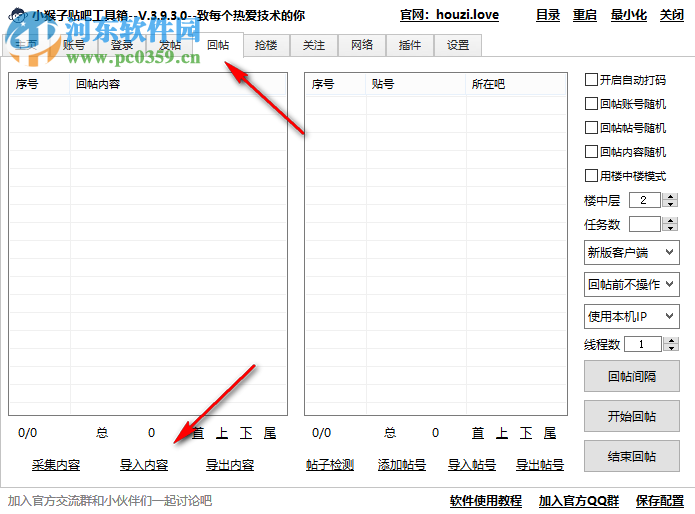This screenshot has height=514, width=695.
Task: Click 序号 header in post number table
Action: [336, 84]
